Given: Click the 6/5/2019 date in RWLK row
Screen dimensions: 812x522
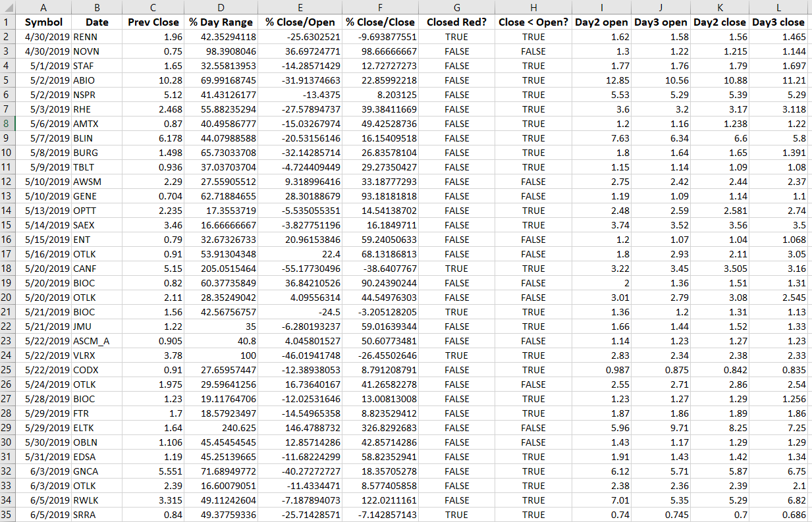Looking at the screenshot, I should 43,500.
